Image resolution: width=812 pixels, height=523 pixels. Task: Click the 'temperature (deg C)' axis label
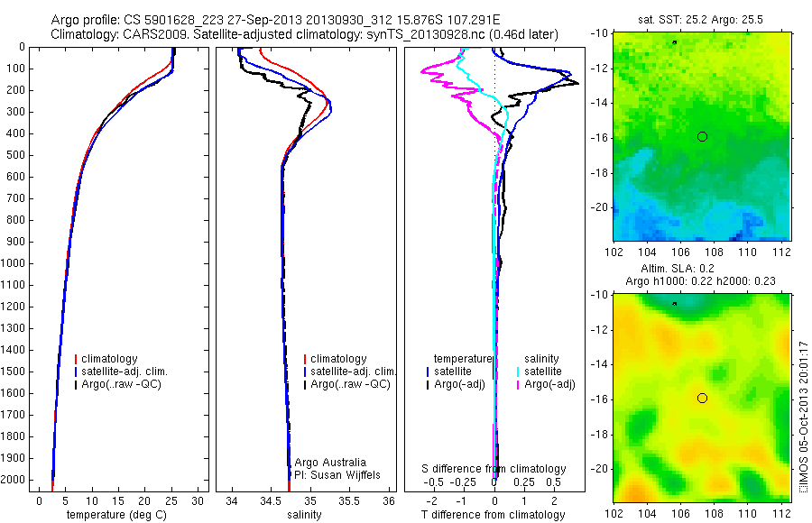click(x=116, y=515)
